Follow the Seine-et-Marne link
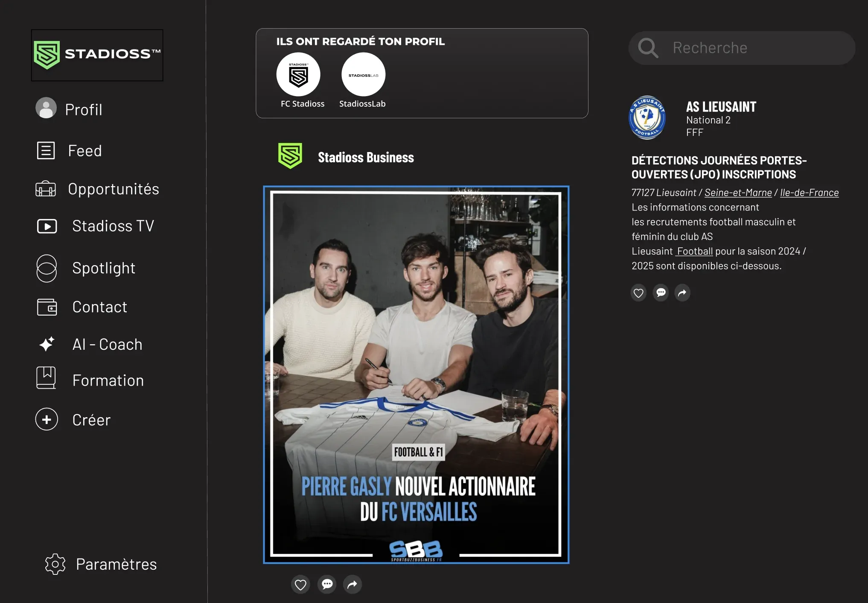 coord(738,193)
